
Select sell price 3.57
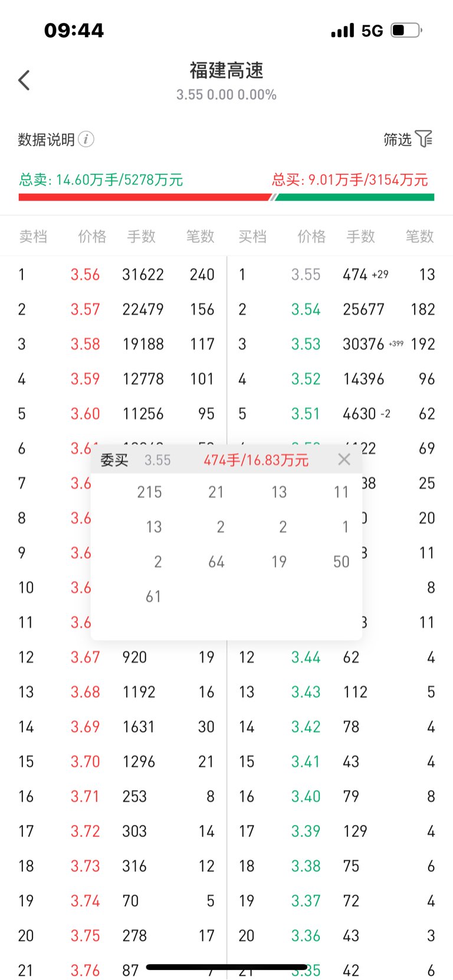[86, 309]
